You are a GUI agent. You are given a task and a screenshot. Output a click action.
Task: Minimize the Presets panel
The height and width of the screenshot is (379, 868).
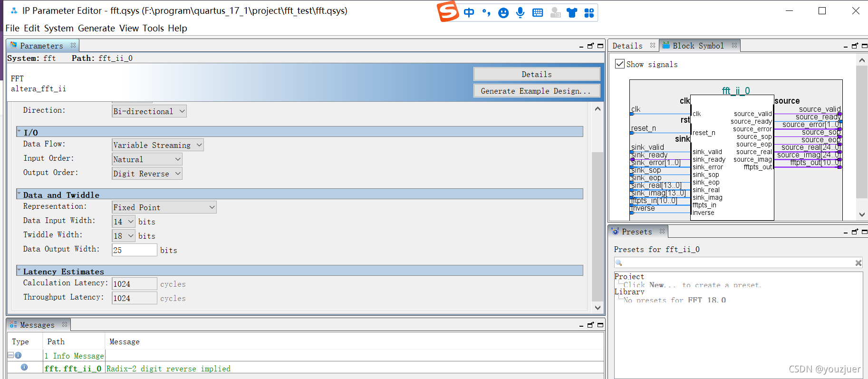pyautogui.click(x=846, y=232)
